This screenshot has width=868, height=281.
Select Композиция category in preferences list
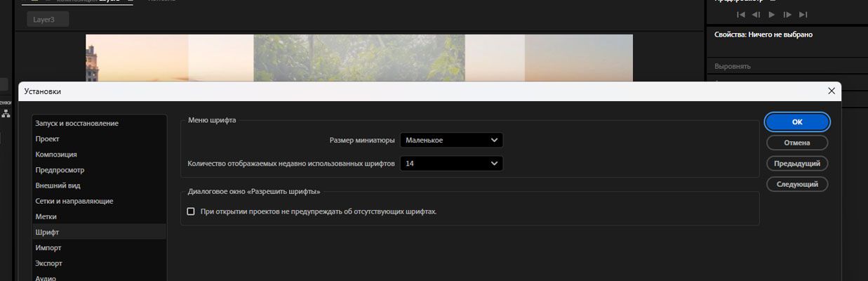99,154
